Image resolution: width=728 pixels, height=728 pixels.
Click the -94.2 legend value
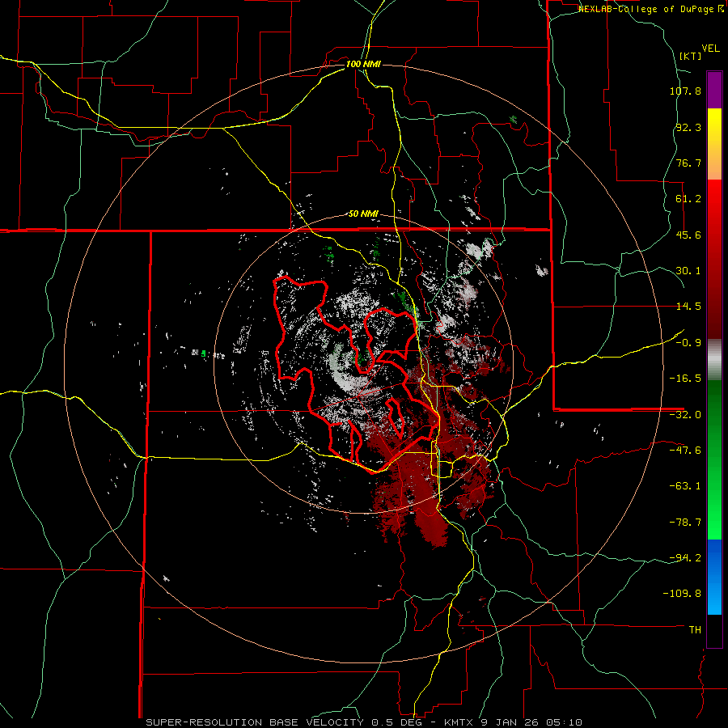click(685, 557)
